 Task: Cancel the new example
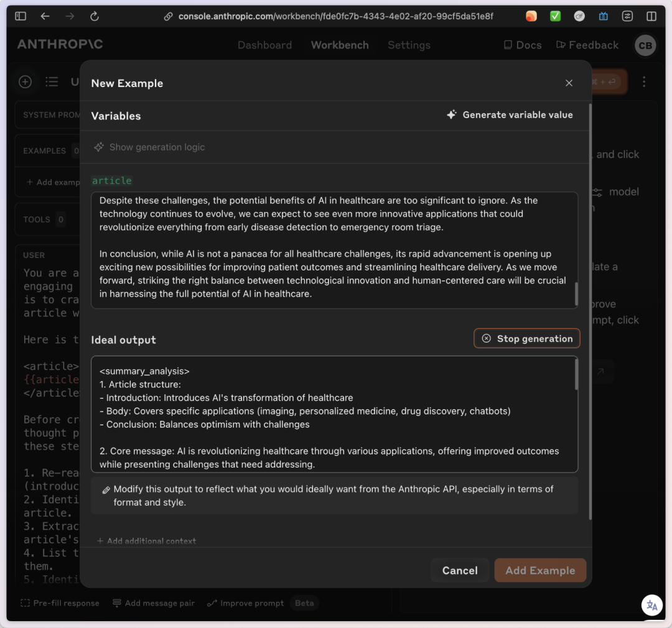pyautogui.click(x=460, y=570)
